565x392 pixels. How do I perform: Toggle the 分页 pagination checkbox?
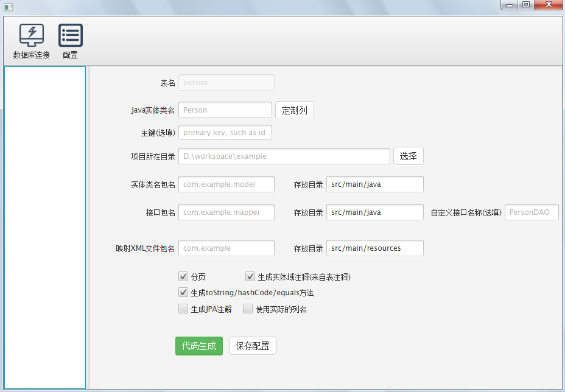pos(183,277)
